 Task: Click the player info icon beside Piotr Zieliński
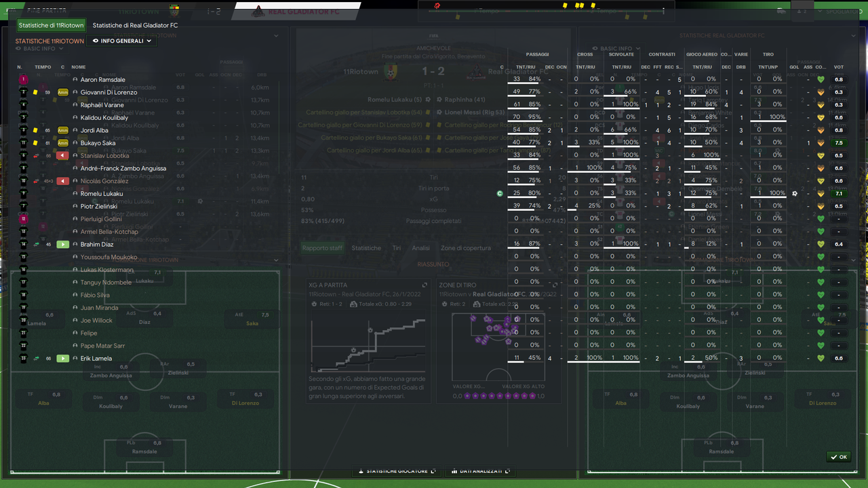coord(75,206)
